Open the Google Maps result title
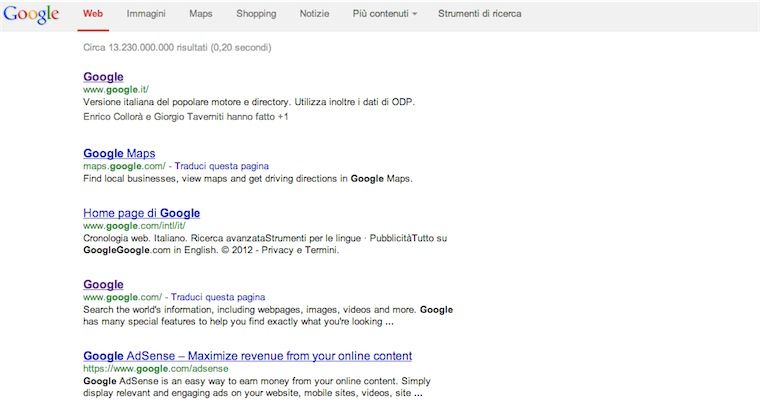The width and height of the screenshot is (760, 416). pos(119,153)
